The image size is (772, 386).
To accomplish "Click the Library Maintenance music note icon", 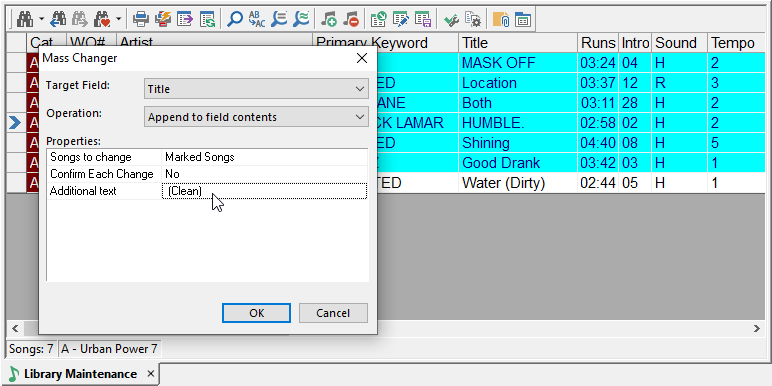I will tap(14, 374).
